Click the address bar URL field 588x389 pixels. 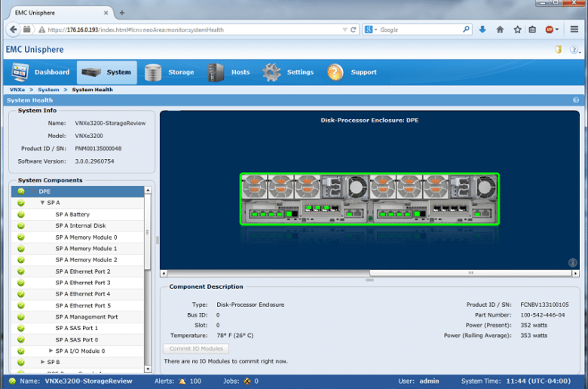point(193,29)
